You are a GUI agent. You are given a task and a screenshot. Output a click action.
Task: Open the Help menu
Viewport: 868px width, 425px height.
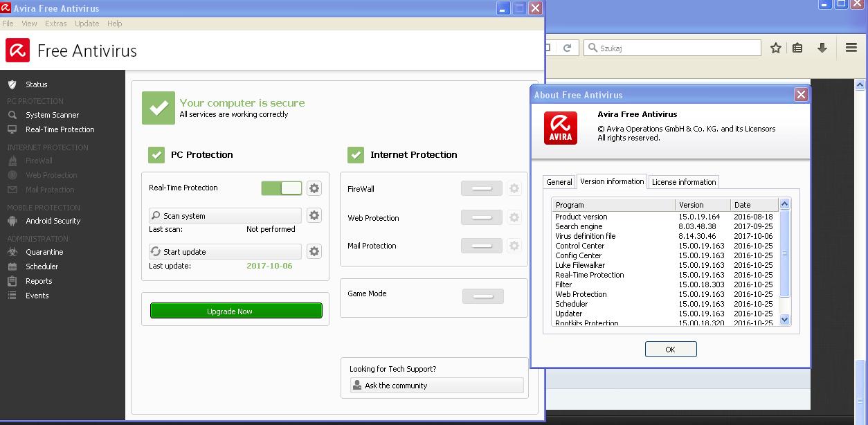coord(115,24)
